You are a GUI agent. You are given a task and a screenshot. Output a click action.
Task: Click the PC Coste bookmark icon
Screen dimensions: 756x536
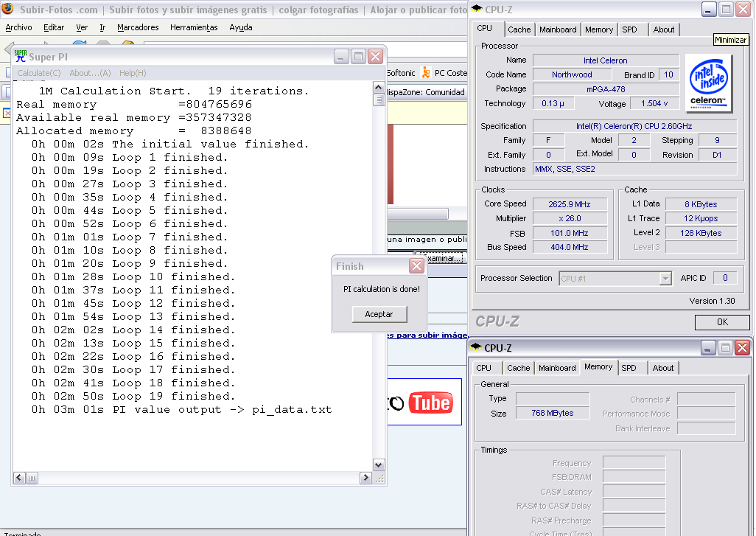pyautogui.click(x=426, y=73)
